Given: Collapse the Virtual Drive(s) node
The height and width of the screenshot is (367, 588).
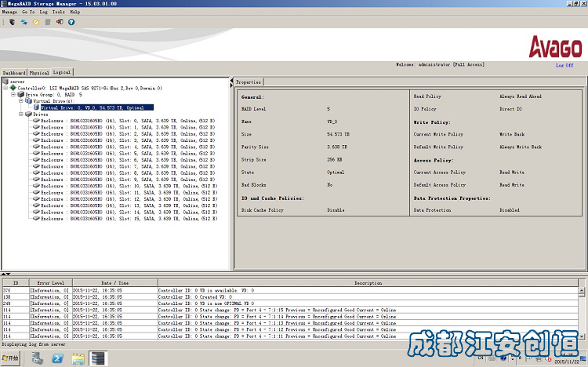Looking at the screenshot, I should point(21,101).
